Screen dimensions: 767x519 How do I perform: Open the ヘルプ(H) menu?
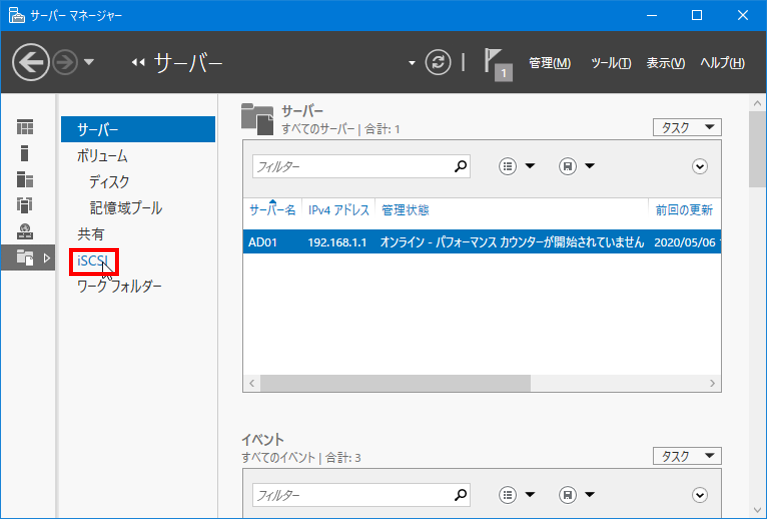(x=722, y=63)
